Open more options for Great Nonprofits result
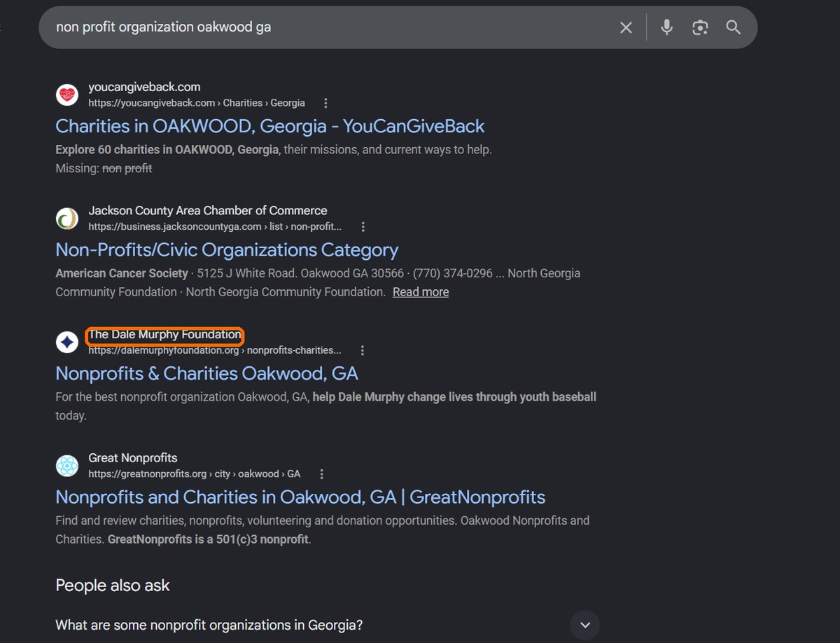The height and width of the screenshot is (643, 840). tap(322, 474)
